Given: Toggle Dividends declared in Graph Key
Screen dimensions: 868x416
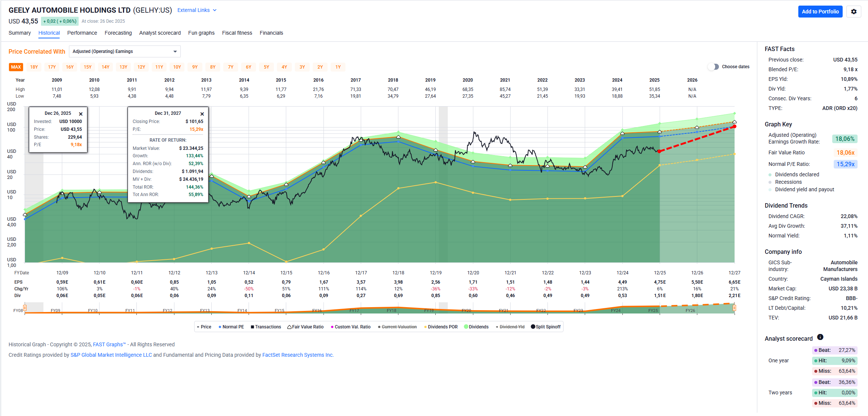Looking at the screenshot, I should (797, 174).
